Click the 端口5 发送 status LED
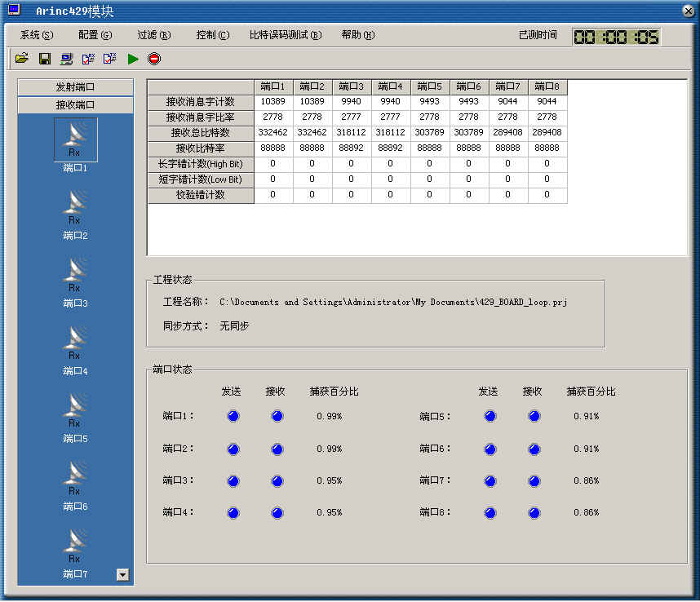700x602 pixels. 490,416
